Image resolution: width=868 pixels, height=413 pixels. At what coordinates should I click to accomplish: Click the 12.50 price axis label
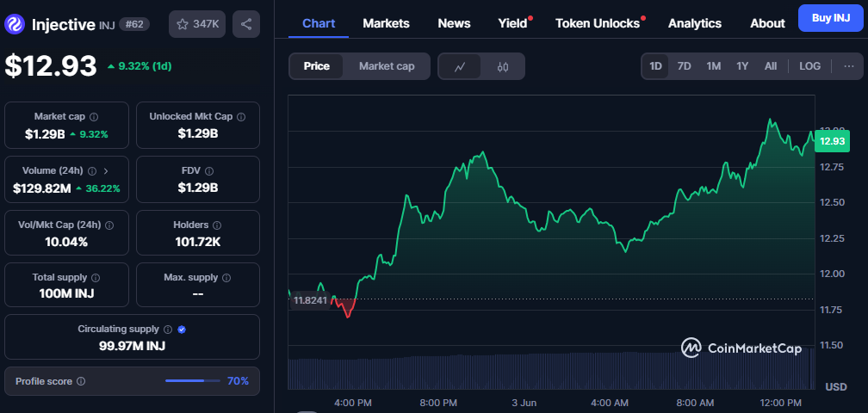coord(832,202)
